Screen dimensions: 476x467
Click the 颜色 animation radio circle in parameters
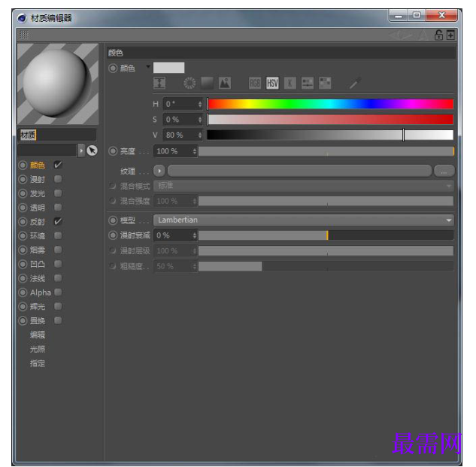point(113,68)
